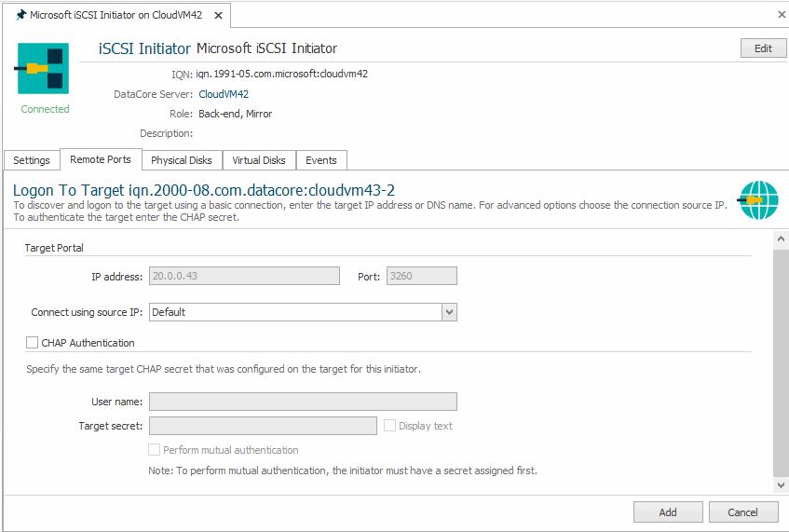The height and width of the screenshot is (532, 789).
Task: Click the globe network icon
Action: point(758,200)
